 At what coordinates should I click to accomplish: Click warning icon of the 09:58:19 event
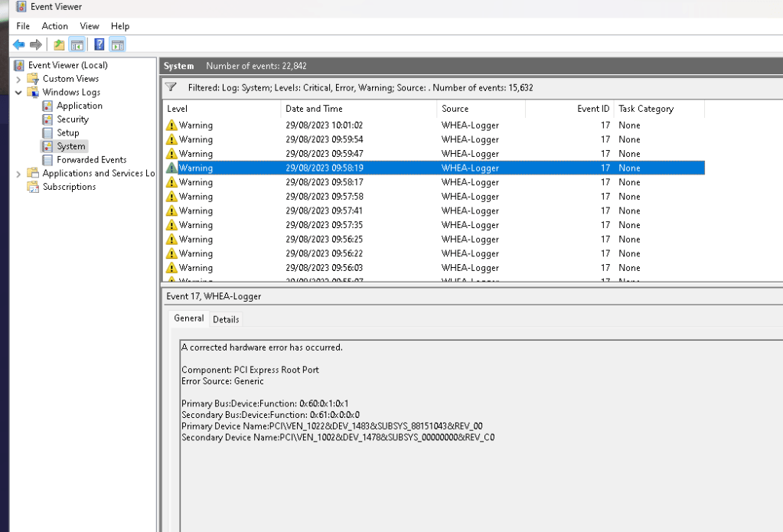[x=171, y=168]
